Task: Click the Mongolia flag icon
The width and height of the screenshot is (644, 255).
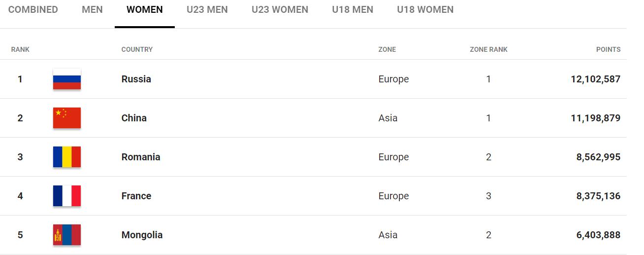Action: 67,235
